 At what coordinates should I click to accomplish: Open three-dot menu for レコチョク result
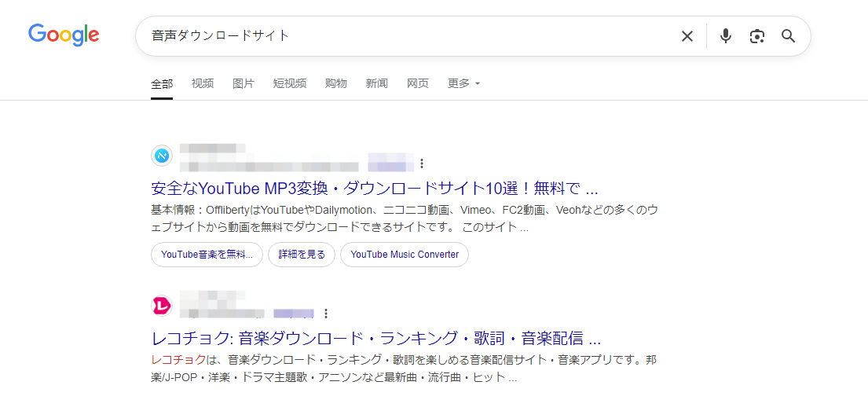click(x=325, y=313)
